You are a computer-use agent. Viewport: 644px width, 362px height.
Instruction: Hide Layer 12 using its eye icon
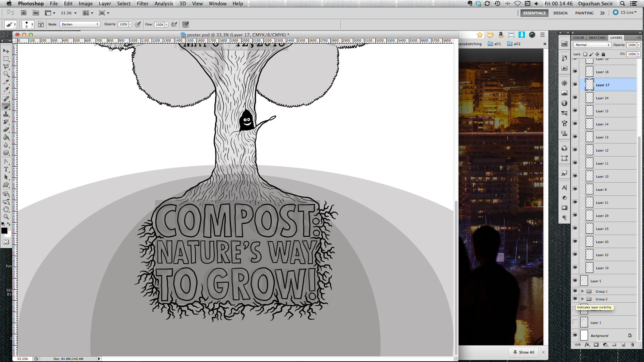[575, 150]
